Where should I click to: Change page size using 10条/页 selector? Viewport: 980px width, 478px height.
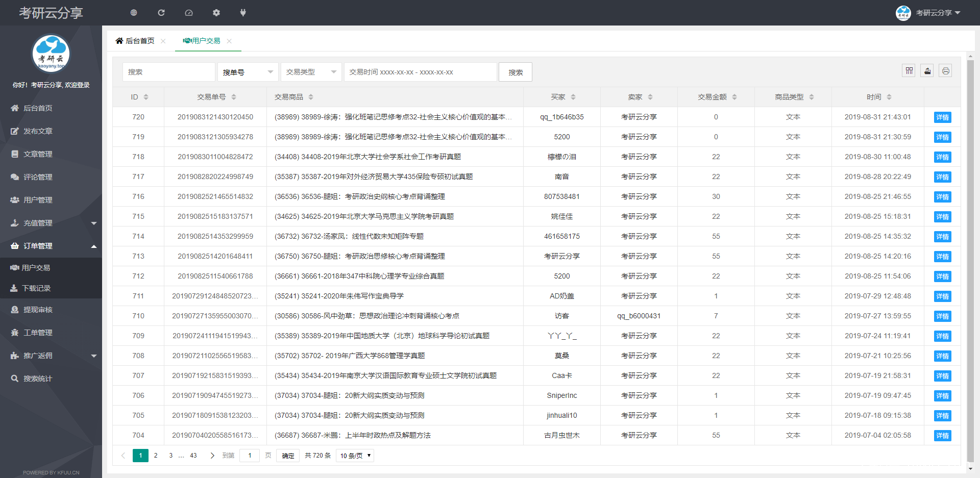354,456
